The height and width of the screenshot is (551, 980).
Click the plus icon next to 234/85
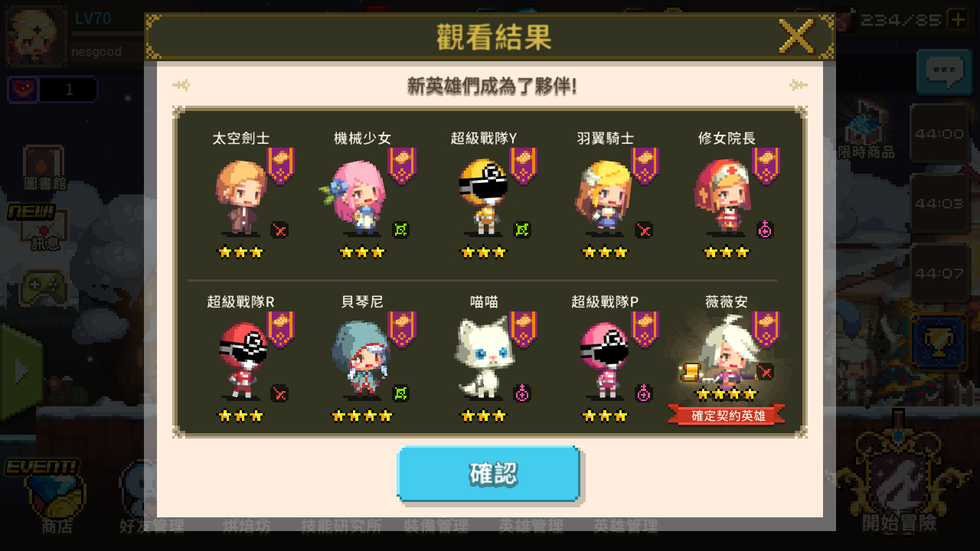(x=957, y=19)
